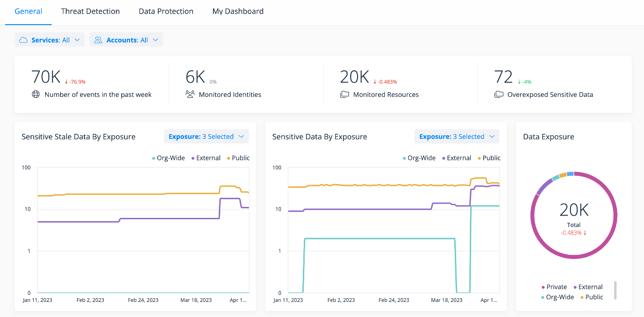
Task: Open the Data Protection tab
Action: tap(166, 11)
